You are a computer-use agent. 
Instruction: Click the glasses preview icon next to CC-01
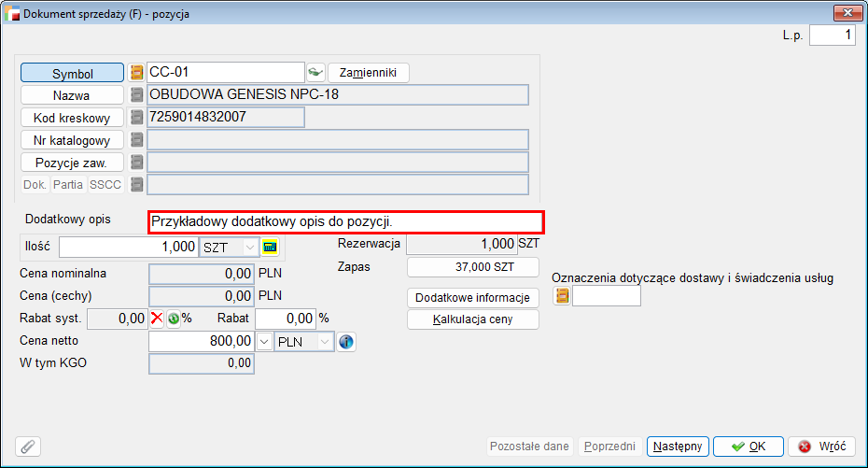pos(315,72)
